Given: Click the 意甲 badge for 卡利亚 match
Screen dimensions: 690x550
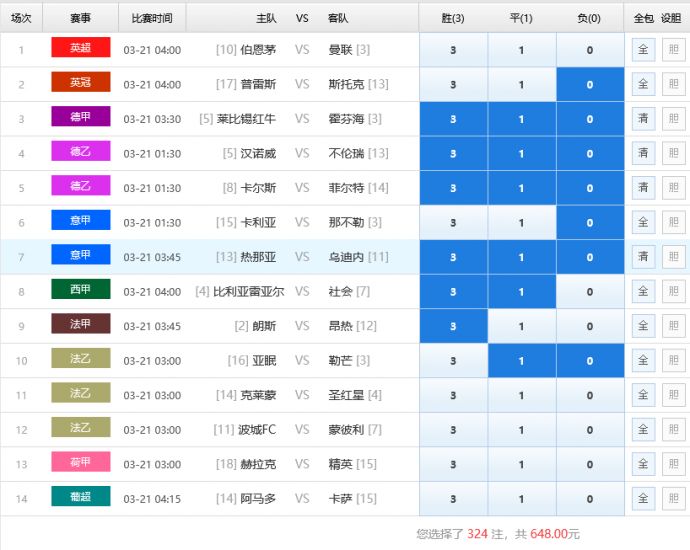Looking at the screenshot, I should point(80,221).
